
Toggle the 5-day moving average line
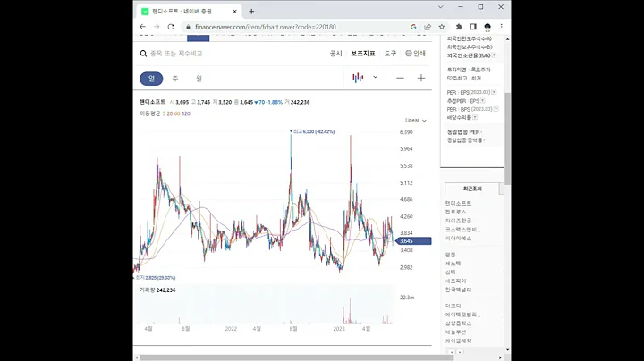click(x=164, y=113)
